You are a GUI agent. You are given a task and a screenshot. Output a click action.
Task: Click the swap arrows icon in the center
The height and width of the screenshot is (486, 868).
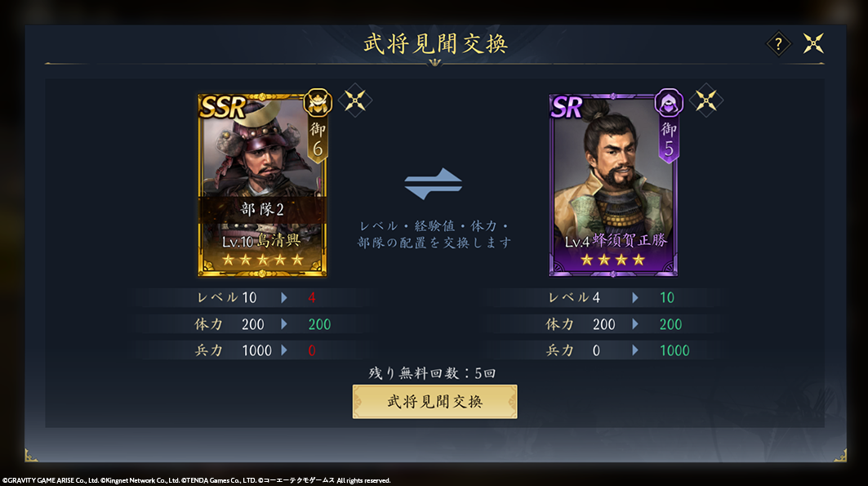[434, 183]
